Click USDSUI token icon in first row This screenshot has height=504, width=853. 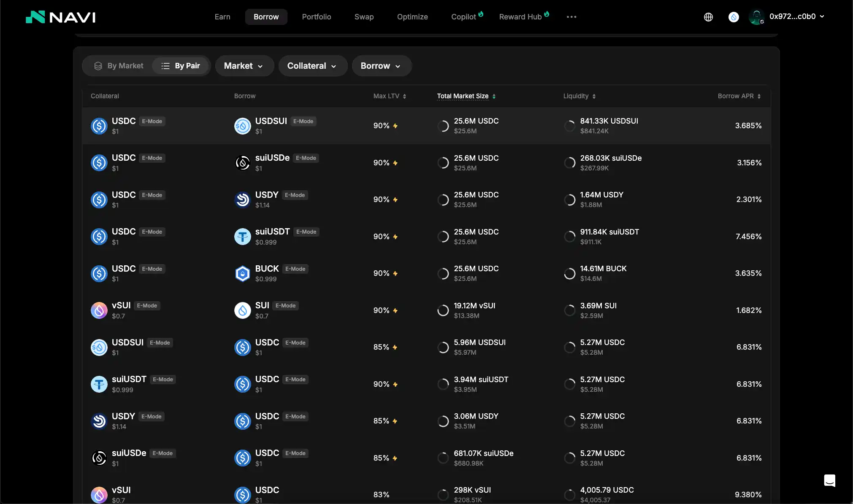tap(243, 126)
